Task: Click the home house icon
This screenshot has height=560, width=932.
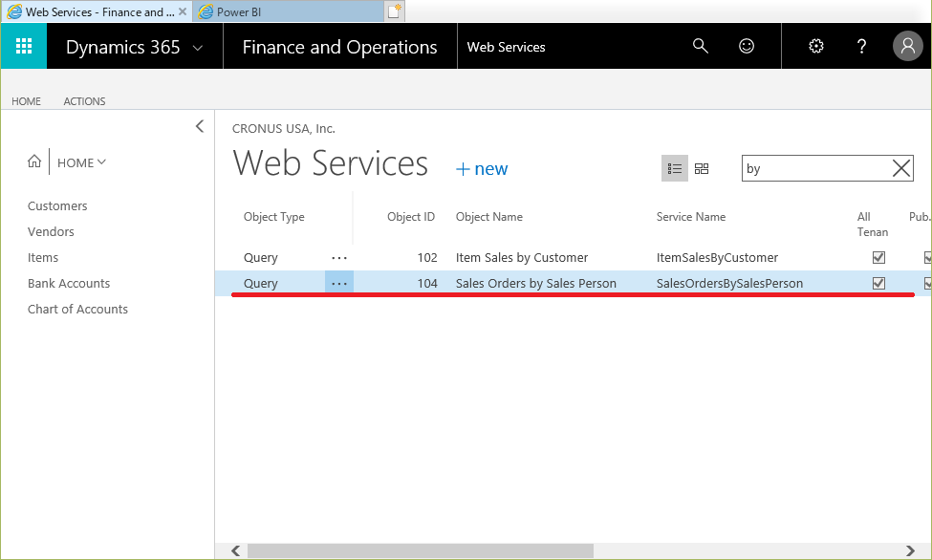Action: 34,162
